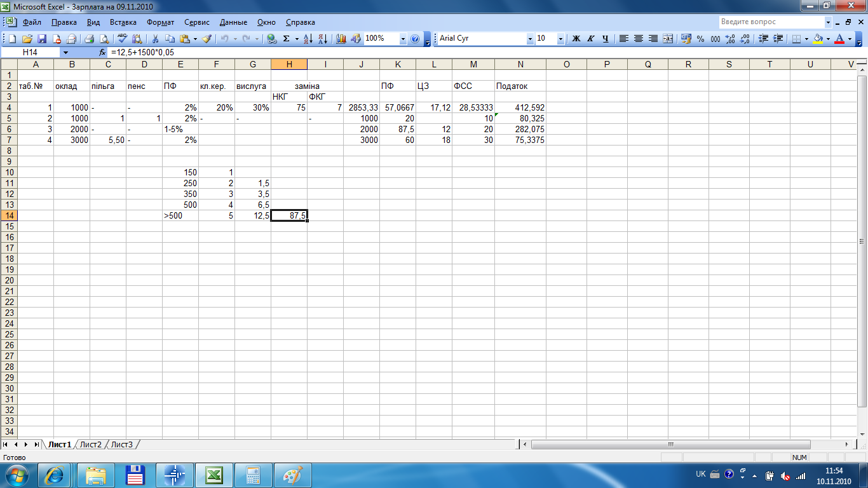Open the Формат menu
The image size is (868, 488).
point(161,22)
